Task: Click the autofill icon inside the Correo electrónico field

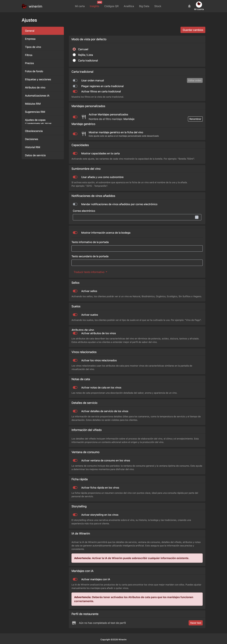Action: click(197, 217)
